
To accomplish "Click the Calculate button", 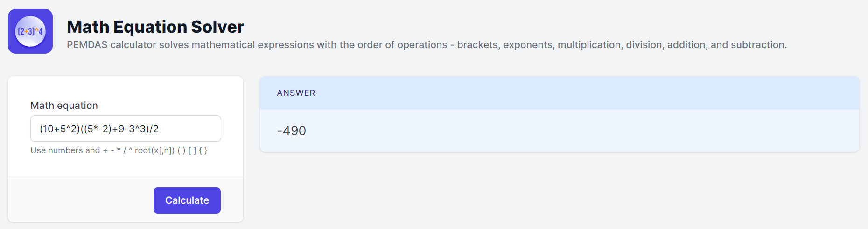I will tap(187, 200).
